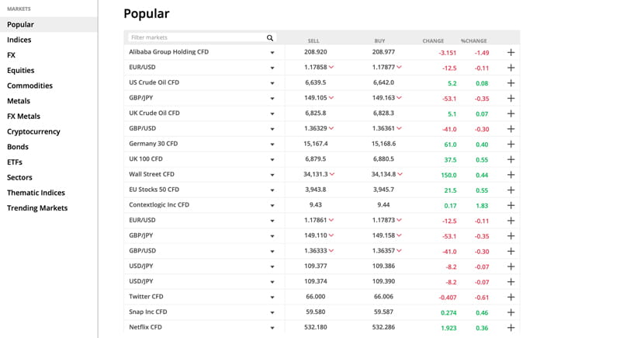This screenshot has height=338, width=644.
Task: Click Twitter CFD sell price 66.000
Action: 316,297
